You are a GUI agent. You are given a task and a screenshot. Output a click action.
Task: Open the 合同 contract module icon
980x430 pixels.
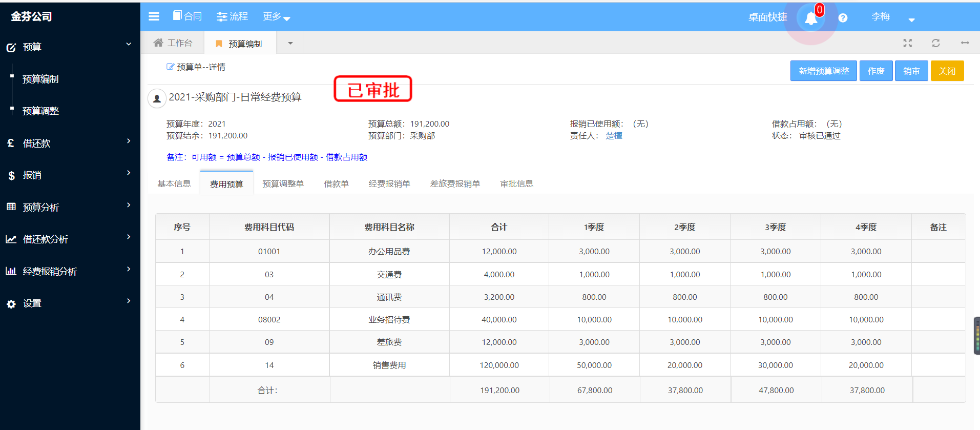click(177, 16)
